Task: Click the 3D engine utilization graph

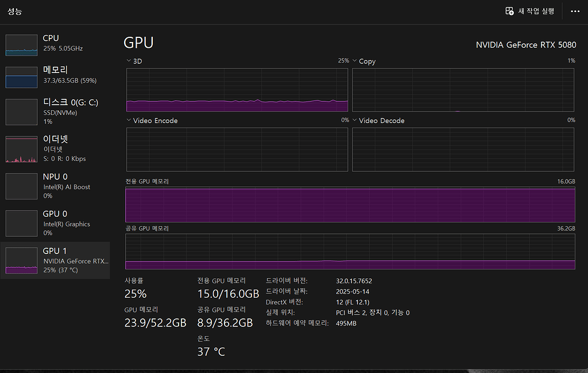Action: tap(237, 90)
